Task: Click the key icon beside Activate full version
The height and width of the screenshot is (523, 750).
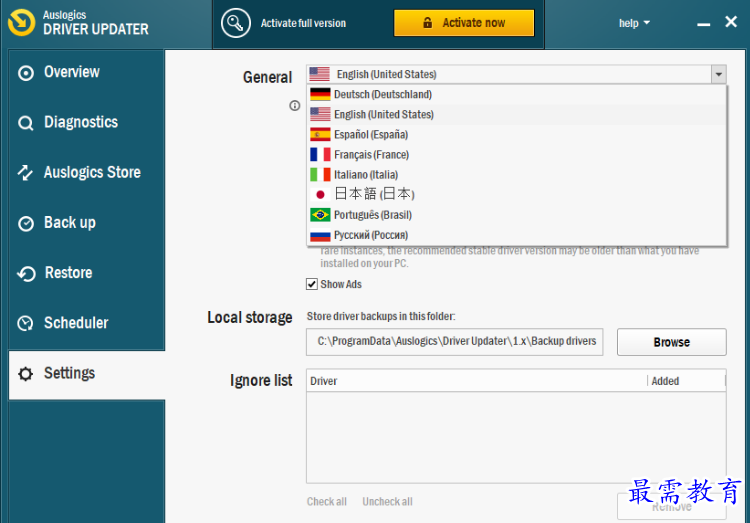Action: pos(236,22)
